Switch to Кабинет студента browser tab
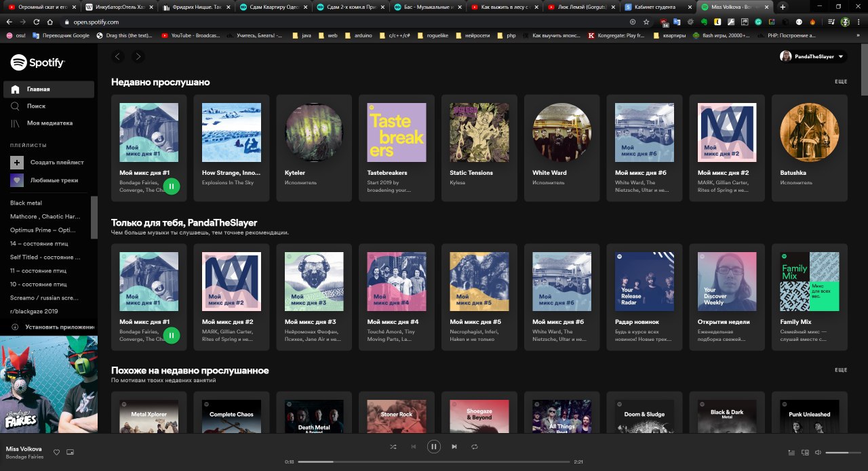The height and width of the screenshot is (471, 868). pos(657,7)
